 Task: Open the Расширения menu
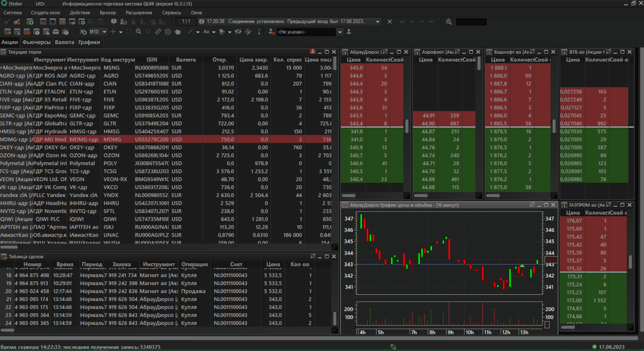[139, 12]
